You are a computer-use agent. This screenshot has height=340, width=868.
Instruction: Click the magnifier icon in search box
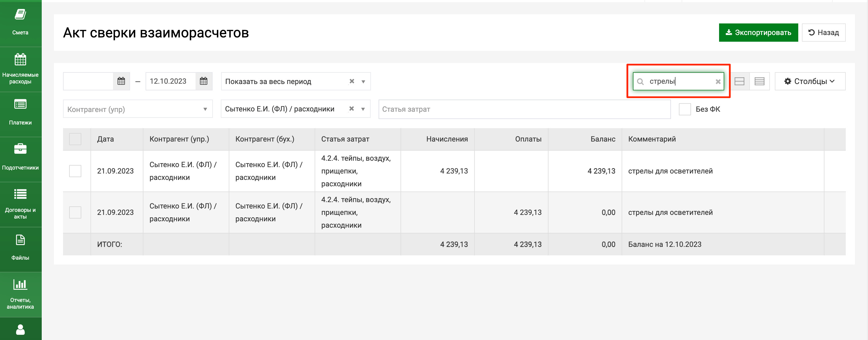point(640,82)
